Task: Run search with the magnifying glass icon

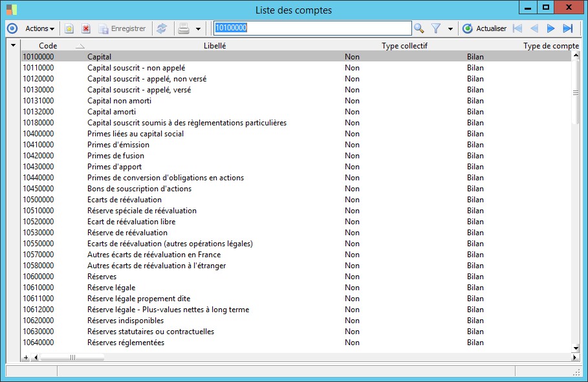Action: pyautogui.click(x=419, y=28)
